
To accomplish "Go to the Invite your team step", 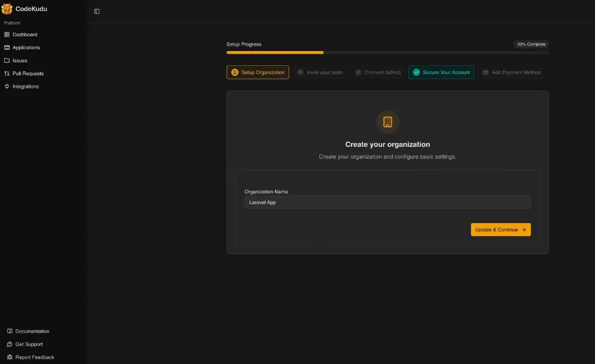I will 320,72.
